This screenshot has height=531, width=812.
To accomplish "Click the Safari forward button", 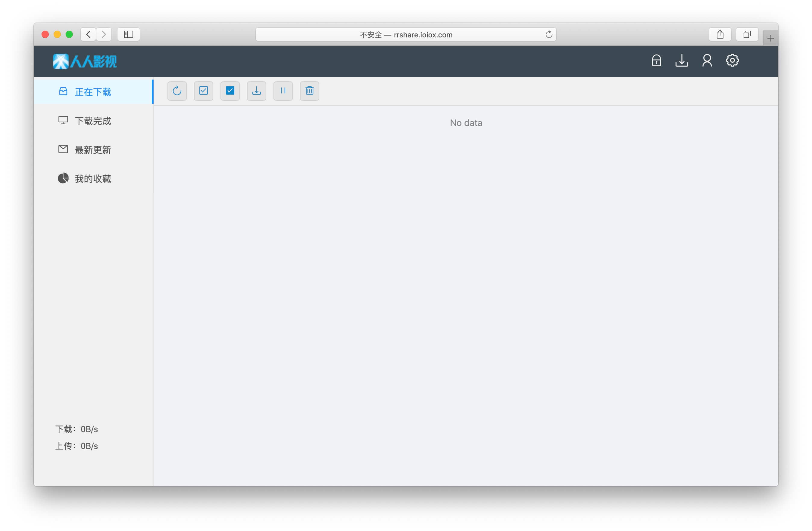I will [x=104, y=34].
